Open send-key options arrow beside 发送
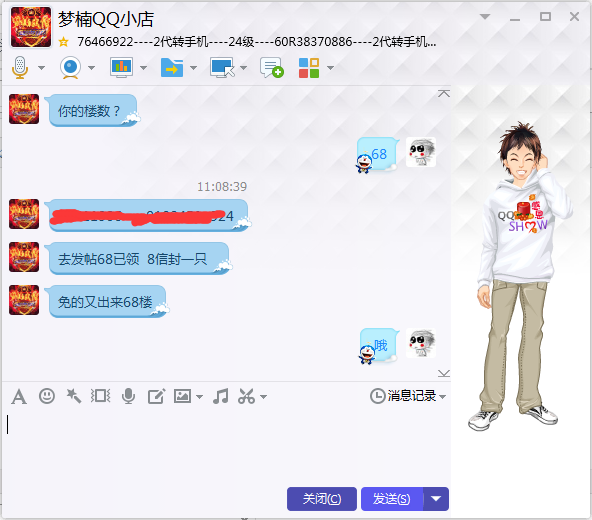The height and width of the screenshot is (520, 592). (x=436, y=499)
